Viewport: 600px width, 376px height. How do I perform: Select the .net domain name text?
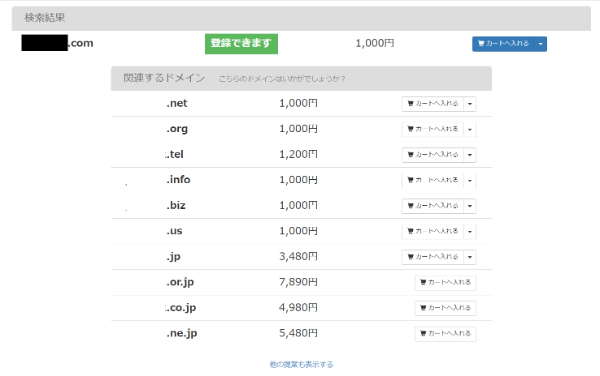[x=177, y=103]
